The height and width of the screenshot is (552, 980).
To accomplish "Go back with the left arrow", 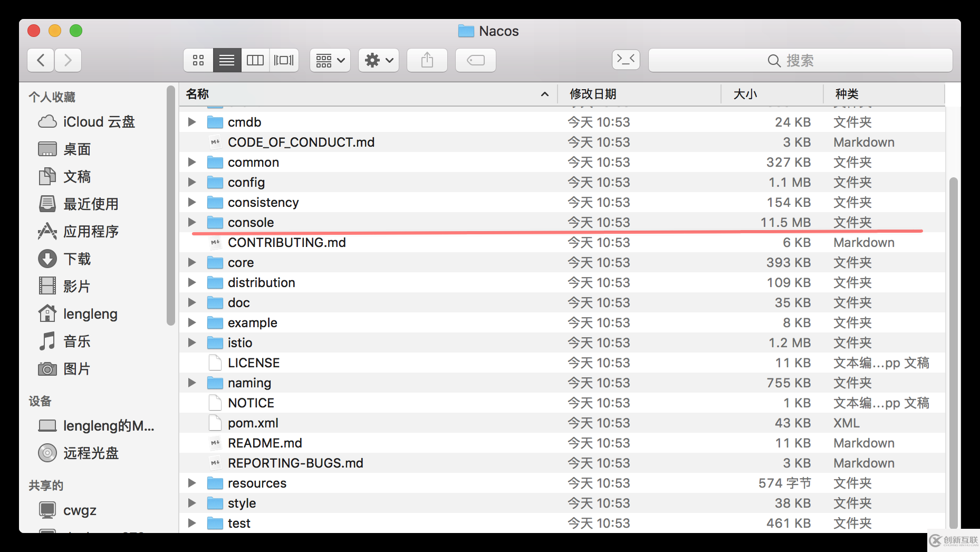I will tap(41, 60).
